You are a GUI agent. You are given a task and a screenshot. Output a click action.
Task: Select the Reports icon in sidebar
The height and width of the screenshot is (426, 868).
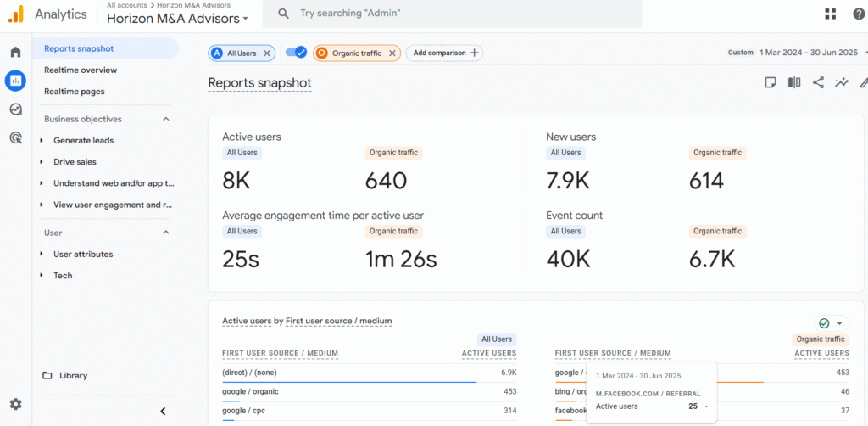pos(15,81)
